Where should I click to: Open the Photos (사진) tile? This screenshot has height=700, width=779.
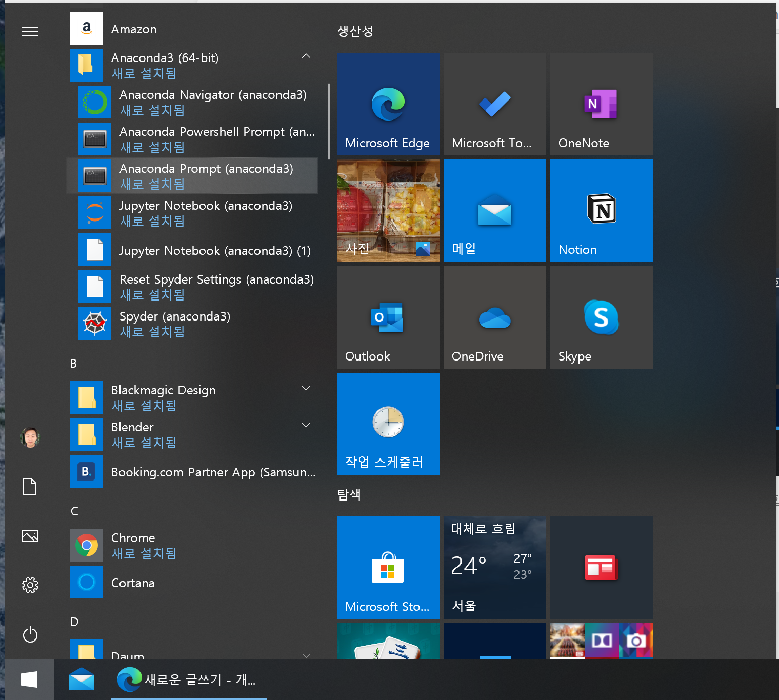(388, 211)
